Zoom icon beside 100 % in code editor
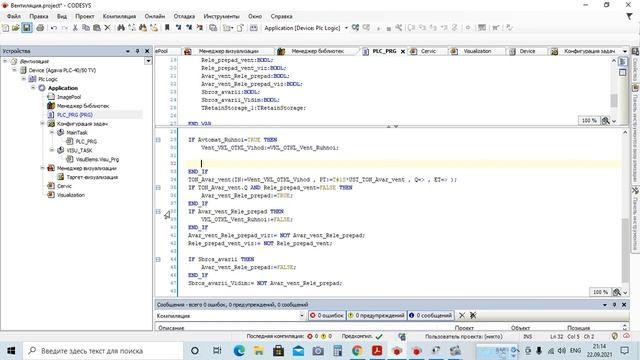The image size is (640, 360). (x=616, y=292)
